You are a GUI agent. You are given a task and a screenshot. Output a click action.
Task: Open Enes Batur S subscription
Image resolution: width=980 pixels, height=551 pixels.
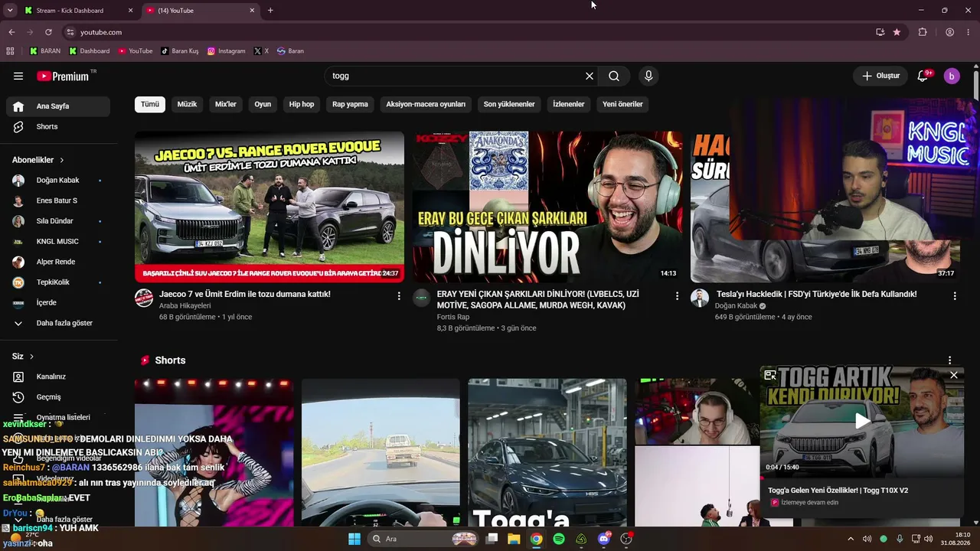tap(58, 201)
